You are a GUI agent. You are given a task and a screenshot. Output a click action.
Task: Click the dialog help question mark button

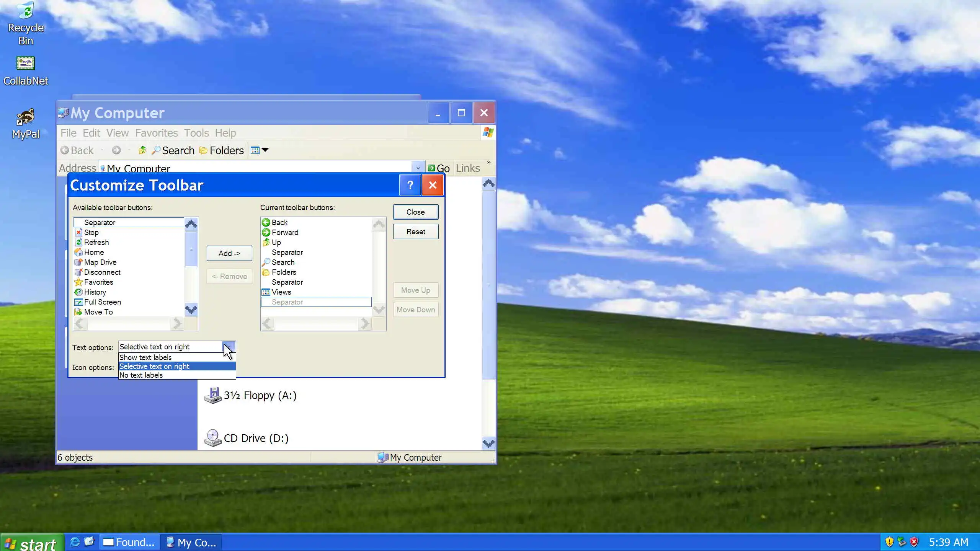click(410, 185)
